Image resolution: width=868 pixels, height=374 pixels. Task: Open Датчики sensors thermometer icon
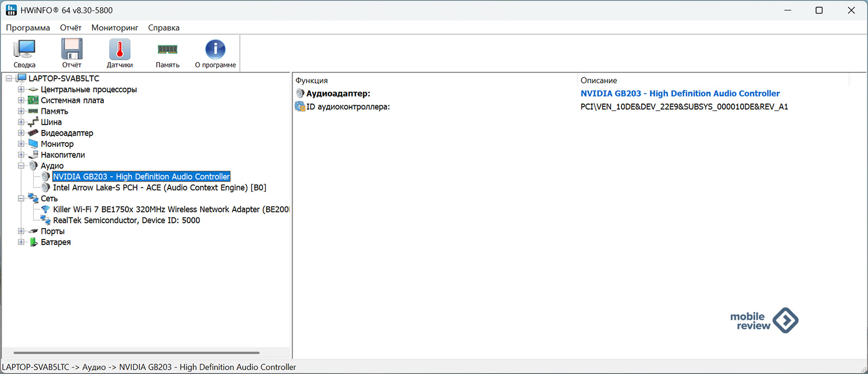click(x=119, y=50)
